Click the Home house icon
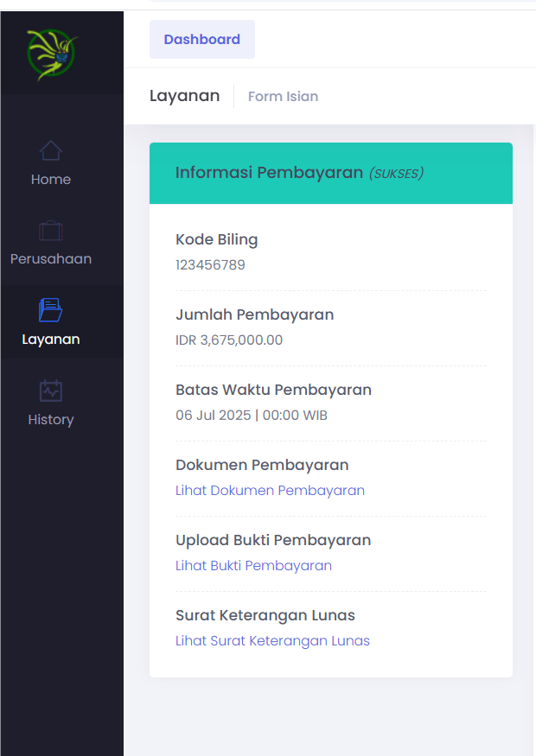Image resolution: width=536 pixels, height=756 pixels. click(51, 151)
